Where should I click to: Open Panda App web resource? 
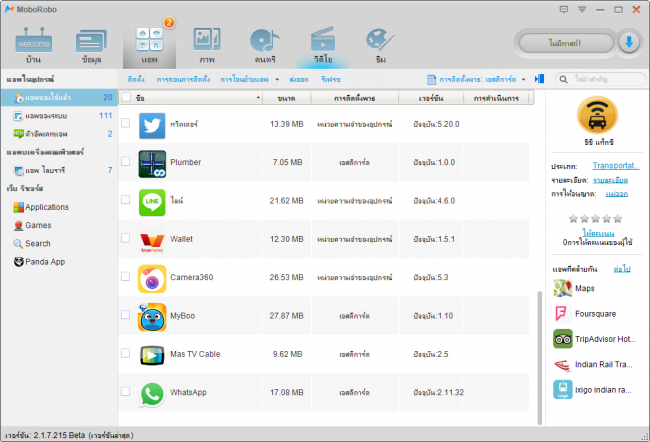[x=39, y=262]
